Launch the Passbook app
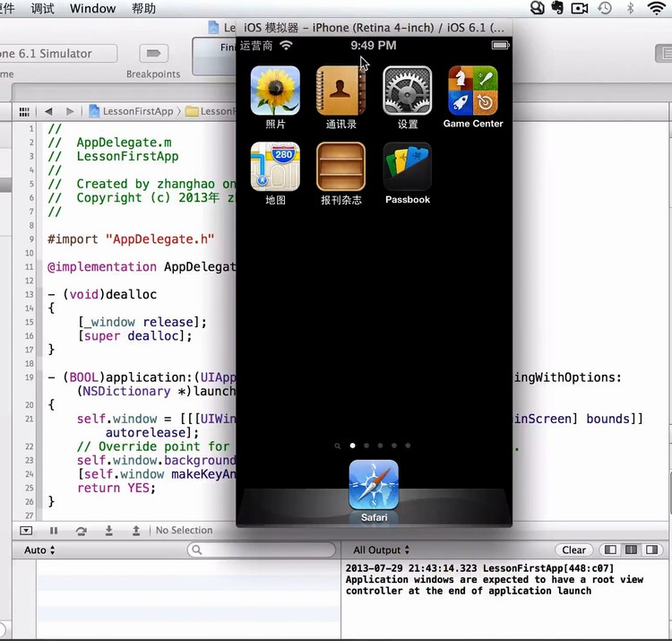672x641 pixels. [x=407, y=167]
